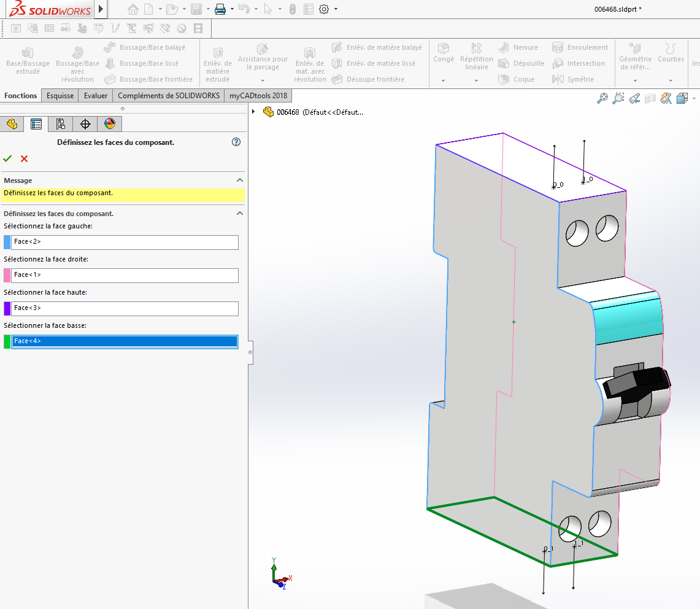Switch to the Fonctions tab
700x609 pixels.
20,96
